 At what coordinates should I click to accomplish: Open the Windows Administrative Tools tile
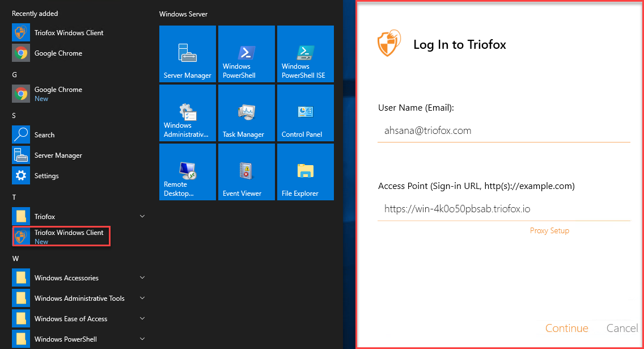(x=188, y=113)
